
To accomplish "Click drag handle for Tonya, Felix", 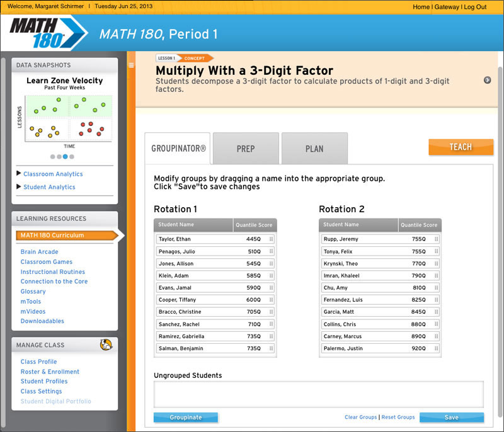I will pos(436,251).
